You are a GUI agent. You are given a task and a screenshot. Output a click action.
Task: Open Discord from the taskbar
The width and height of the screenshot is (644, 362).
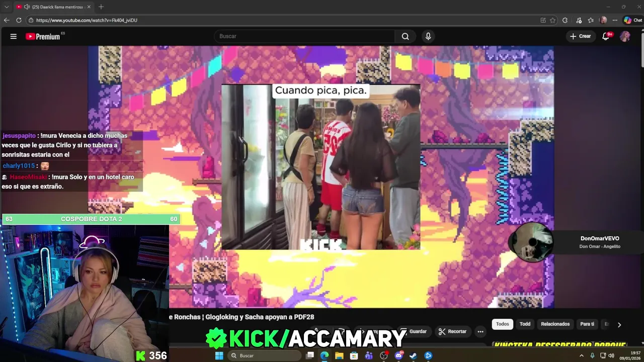tap(398, 355)
